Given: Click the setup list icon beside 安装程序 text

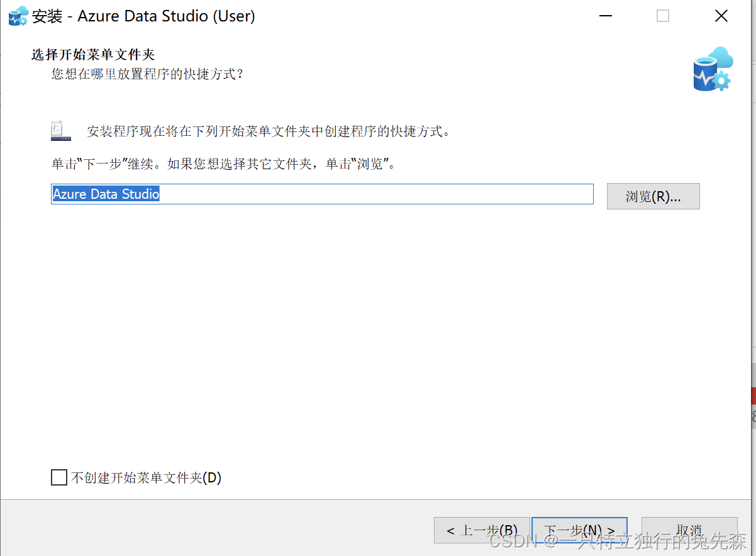Looking at the screenshot, I should click(61, 131).
